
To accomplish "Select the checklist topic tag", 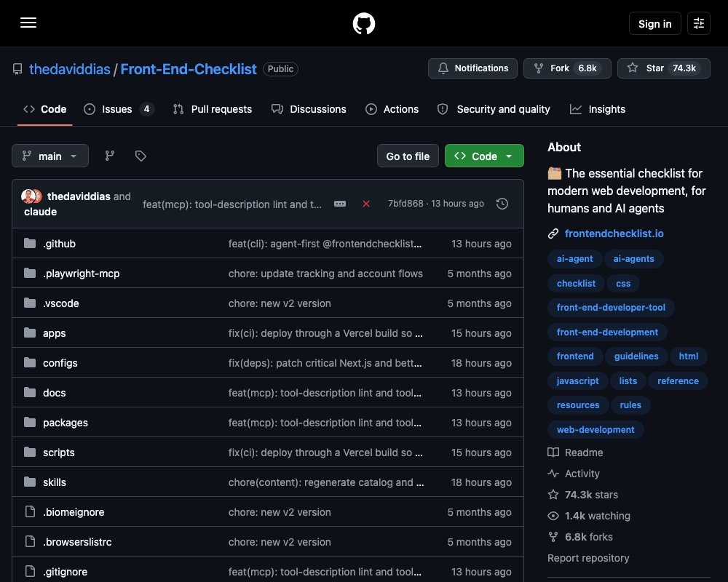I will (576, 283).
